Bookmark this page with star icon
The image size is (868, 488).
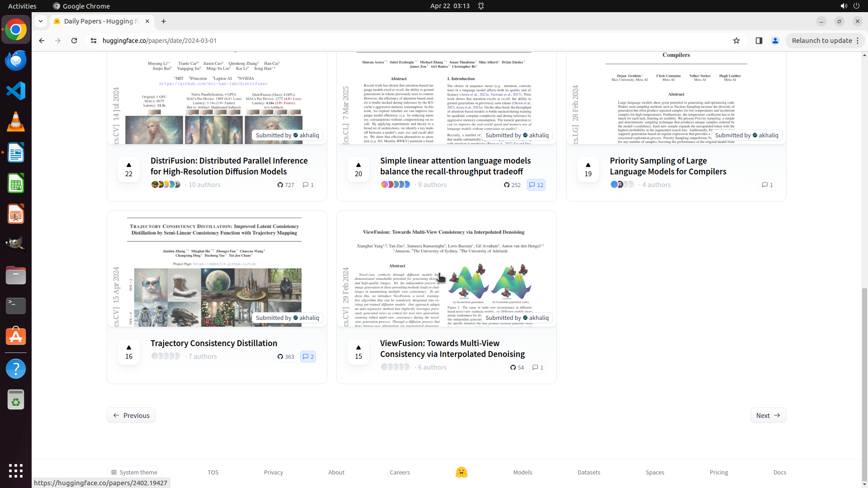pyautogui.click(x=736, y=41)
